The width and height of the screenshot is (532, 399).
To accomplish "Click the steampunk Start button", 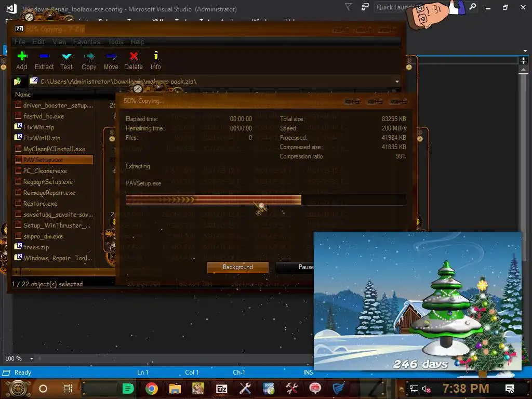I will tap(18, 389).
